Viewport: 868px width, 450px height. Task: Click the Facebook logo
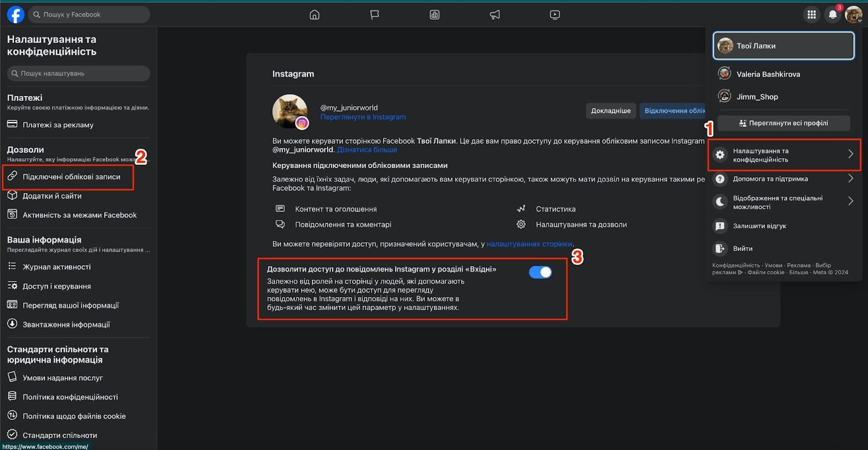pos(16,15)
